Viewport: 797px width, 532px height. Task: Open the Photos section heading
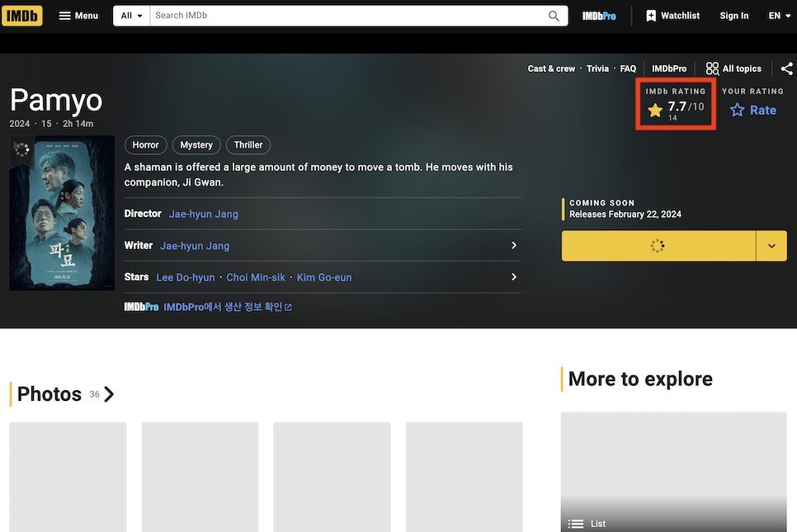point(50,394)
